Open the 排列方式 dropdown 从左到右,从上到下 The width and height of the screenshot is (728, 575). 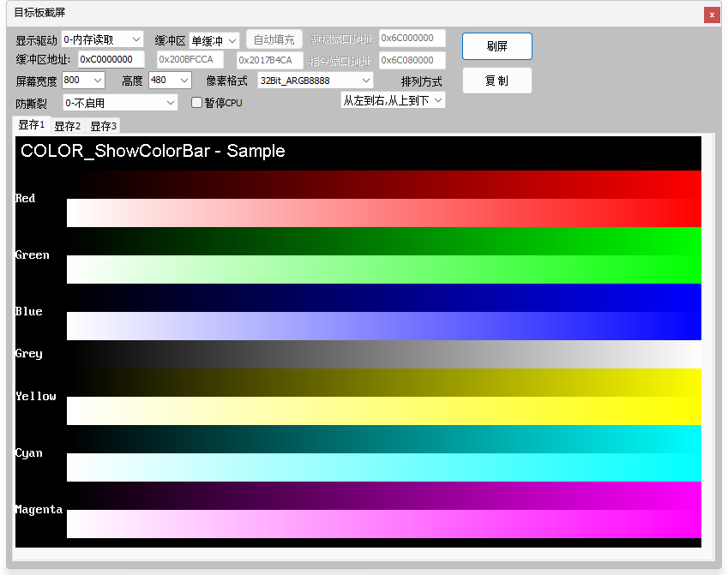pyautogui.click(x=393, y=100)
